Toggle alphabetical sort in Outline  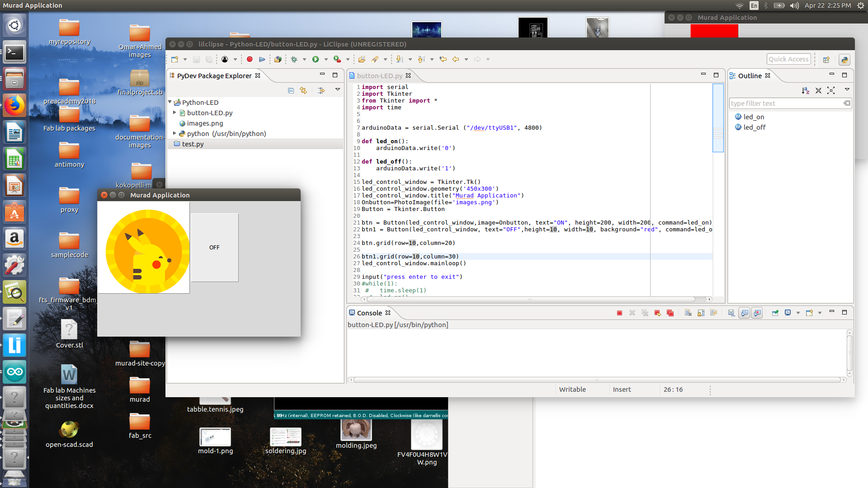806,90
